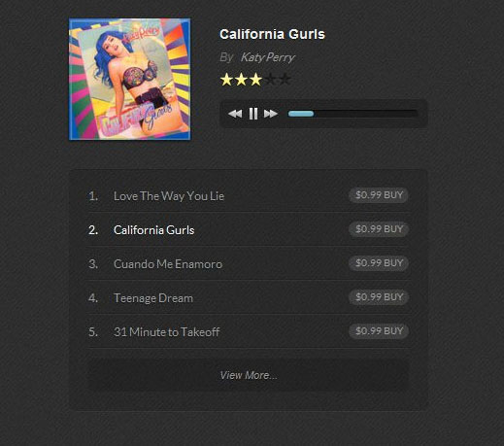Buy Teenage Dream for $0.99

379,297
